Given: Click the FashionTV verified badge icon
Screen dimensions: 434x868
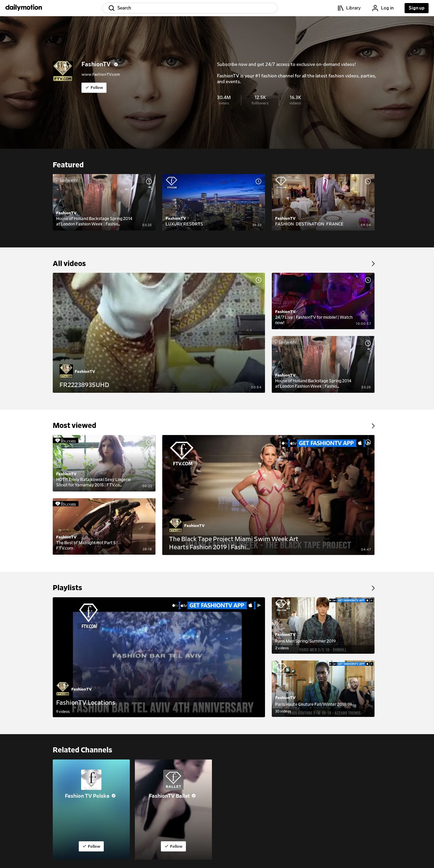Looking at the screenshot, I should (x=116, y=64).
